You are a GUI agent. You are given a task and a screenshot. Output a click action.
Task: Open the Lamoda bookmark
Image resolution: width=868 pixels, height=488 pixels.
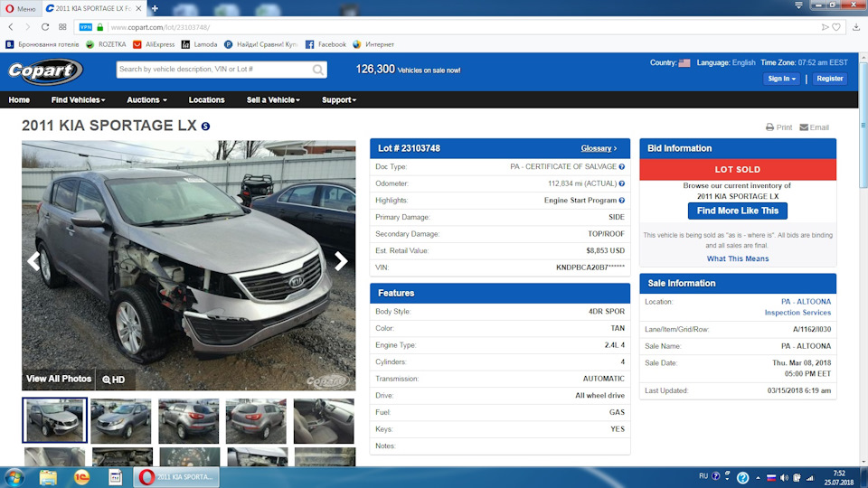point(199,44)
